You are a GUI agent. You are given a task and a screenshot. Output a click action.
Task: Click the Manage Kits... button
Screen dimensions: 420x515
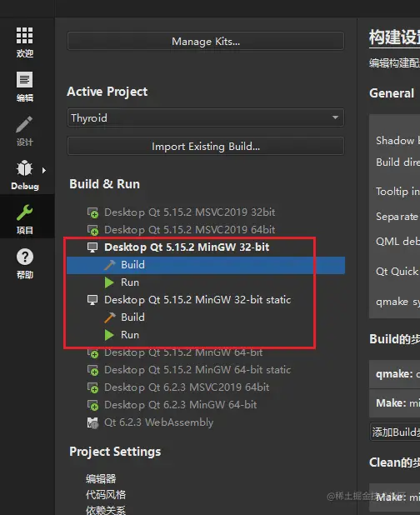(x=206, y=42)
